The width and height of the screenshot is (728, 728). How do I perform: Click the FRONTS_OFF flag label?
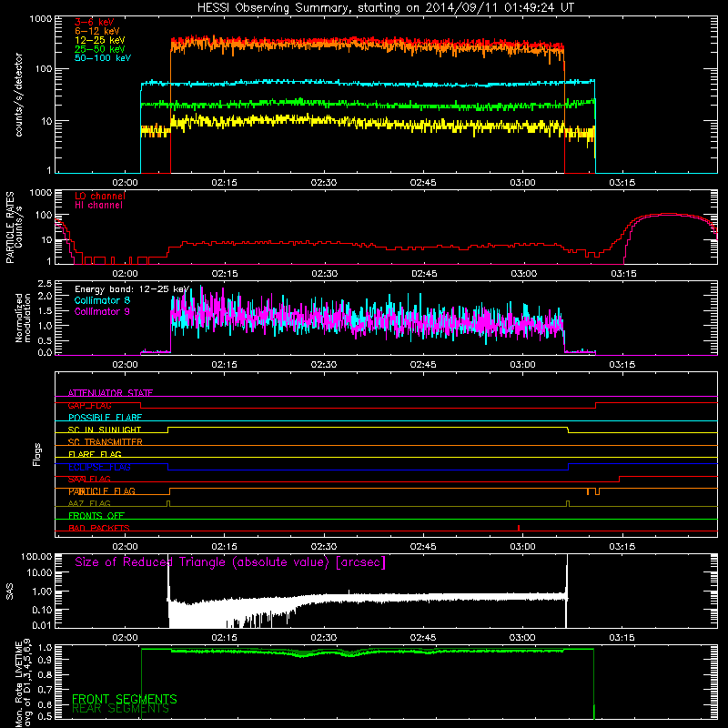(x=96, y=516)
